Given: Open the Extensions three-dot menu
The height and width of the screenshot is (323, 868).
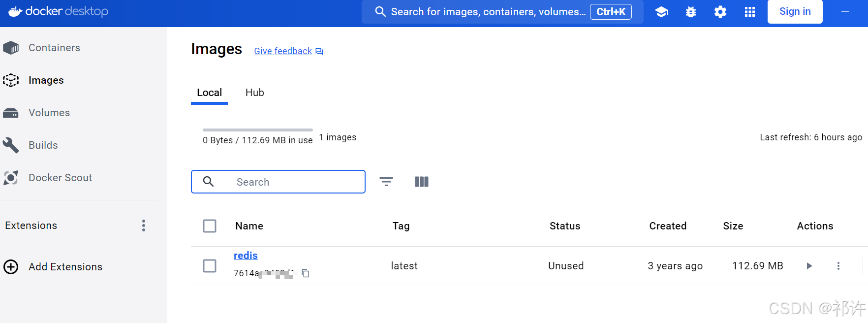Looking at the screenshot, I should 144,226.
